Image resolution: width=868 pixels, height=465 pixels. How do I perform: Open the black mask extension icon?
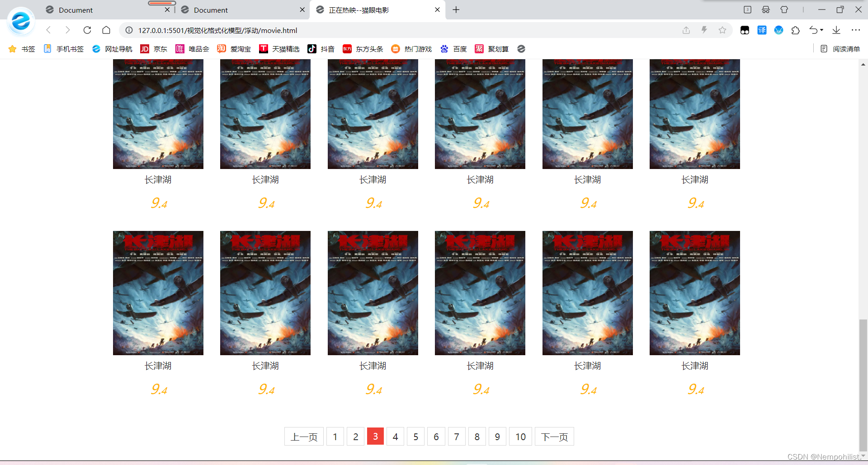745,30
